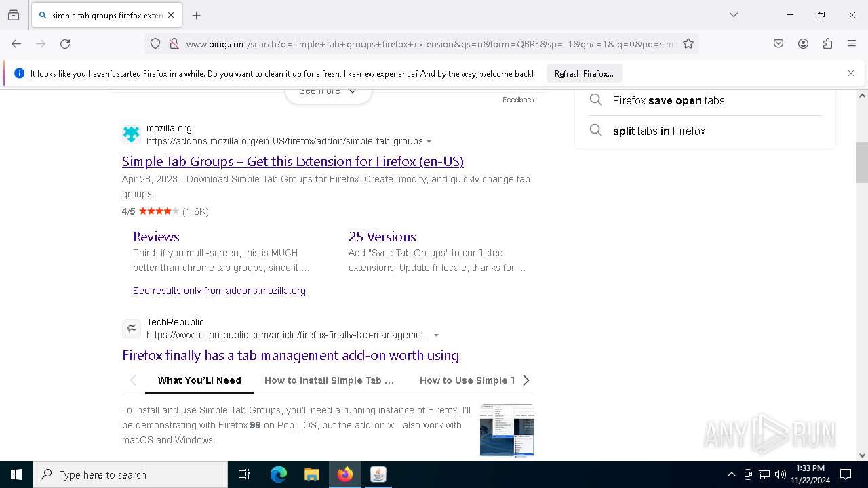Click the Firefox taskbar icon
The width and height of the screenshot is (868, 488).
345,474
